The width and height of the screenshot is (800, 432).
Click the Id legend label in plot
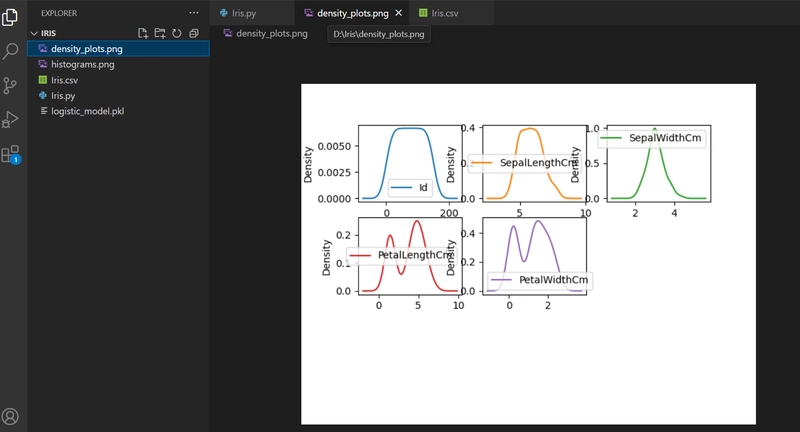(423, 188)
